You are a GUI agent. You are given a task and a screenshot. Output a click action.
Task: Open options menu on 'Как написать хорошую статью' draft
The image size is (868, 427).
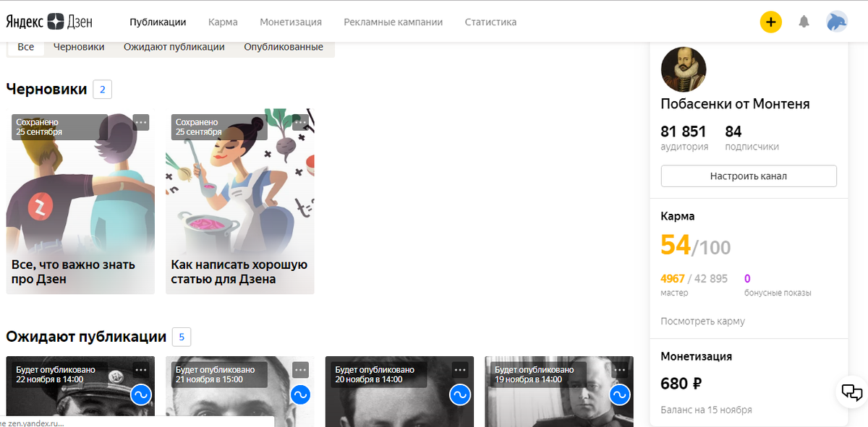click(301, 122)
